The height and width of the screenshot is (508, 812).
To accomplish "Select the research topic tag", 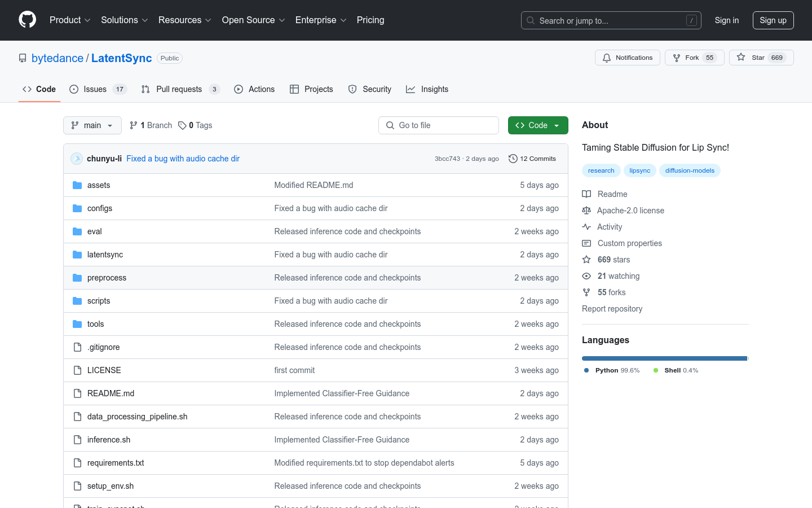I will [x=601, y=170].
